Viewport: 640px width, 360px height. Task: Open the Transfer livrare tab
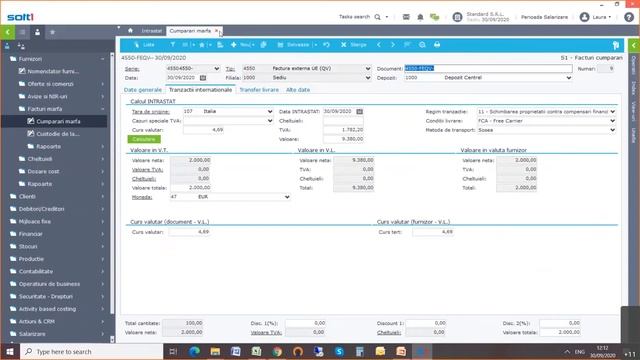pos(259,90)
